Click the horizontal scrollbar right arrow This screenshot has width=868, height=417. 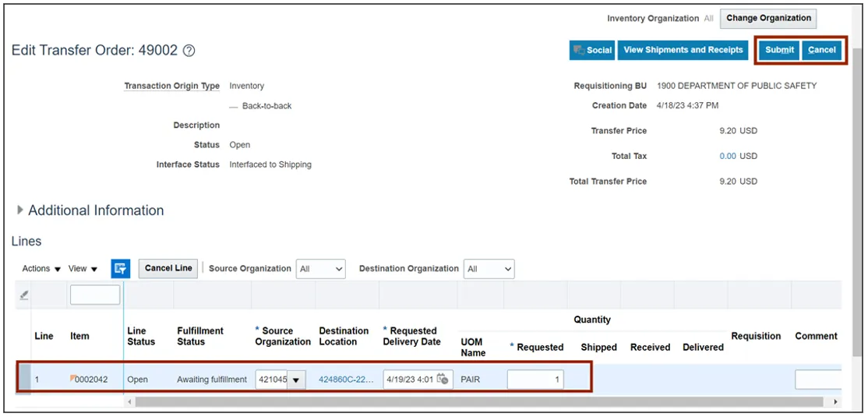pyautogui.click(x=836, y=402)
